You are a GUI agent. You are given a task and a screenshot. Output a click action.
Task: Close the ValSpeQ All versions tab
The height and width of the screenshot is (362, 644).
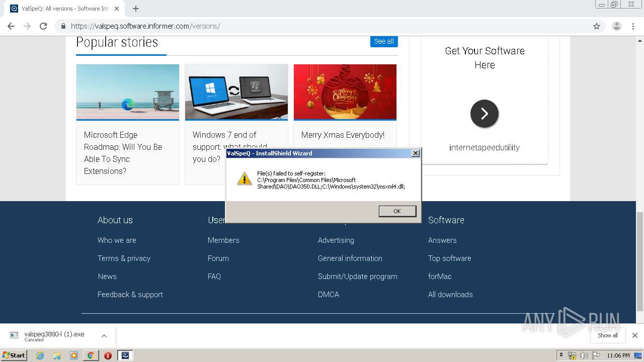(x=117, y=9)
